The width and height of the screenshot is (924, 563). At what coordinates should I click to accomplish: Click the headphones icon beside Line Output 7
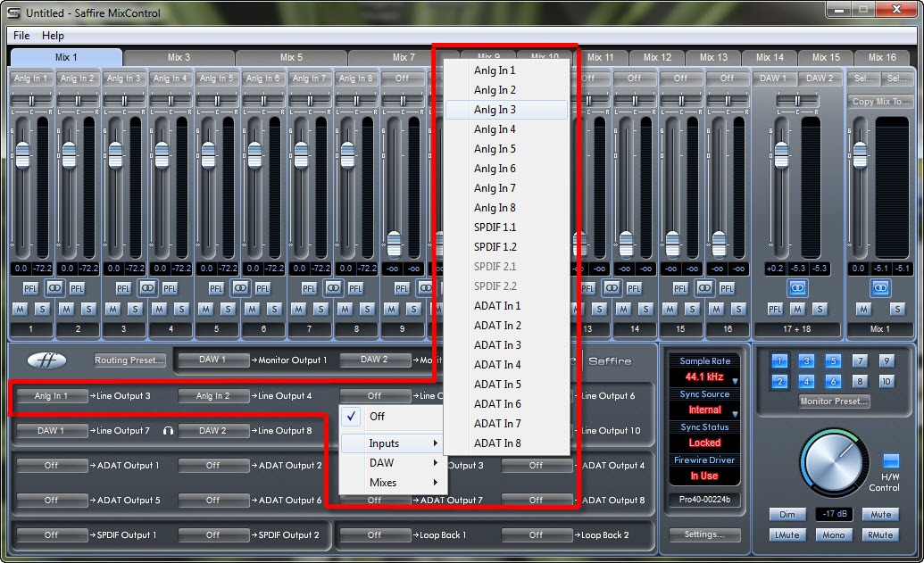click(168, 431)
